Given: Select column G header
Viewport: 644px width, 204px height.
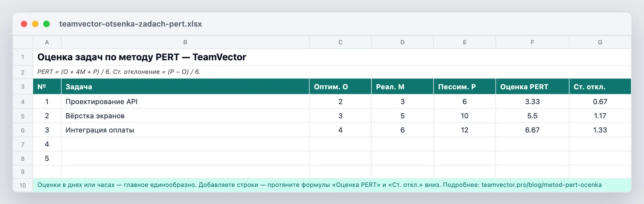Looking at the screenshot, I should click(x=600, y=42).
